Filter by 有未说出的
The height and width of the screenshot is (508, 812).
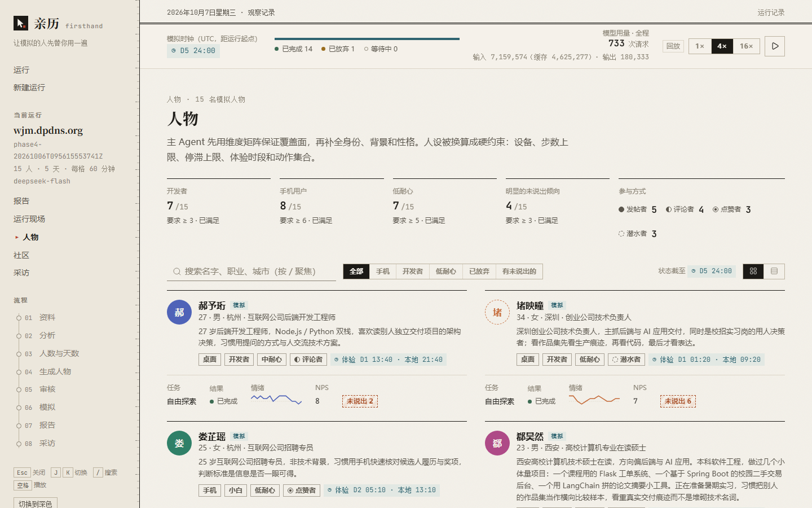pyautogui.click(x=519, y=271)
